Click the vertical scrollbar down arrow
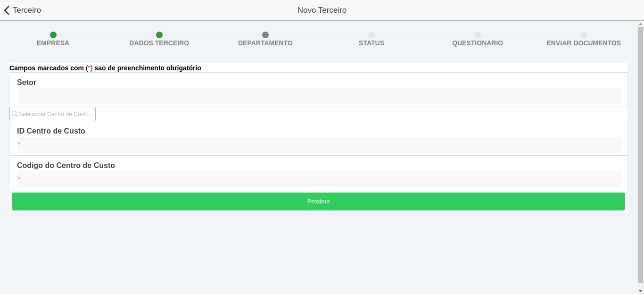The height and width of the screenshot is (294, 644). (640, 290)
